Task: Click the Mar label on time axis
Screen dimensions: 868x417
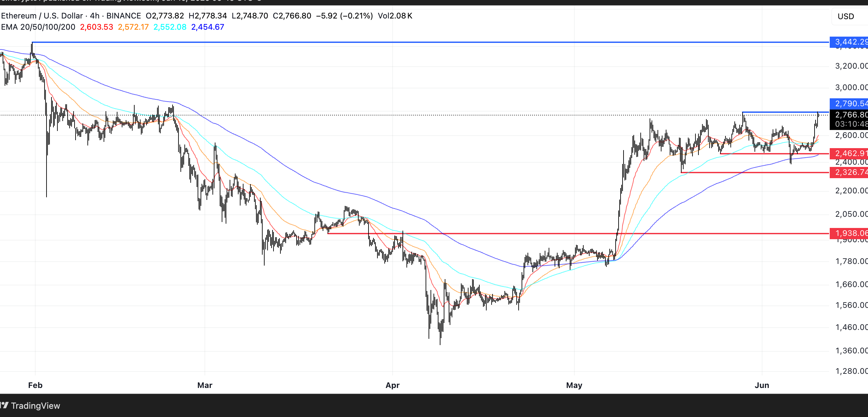Action: [x=205, y=385]
